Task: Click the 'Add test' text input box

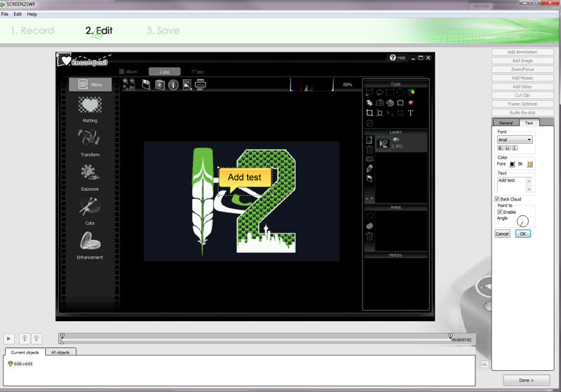Action: (515, 185)
